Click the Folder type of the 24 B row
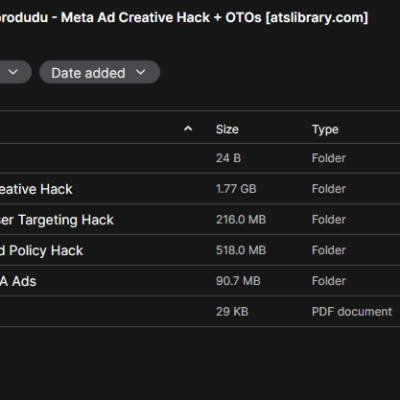This screenshot has width=400, height=400. (329, 158)
